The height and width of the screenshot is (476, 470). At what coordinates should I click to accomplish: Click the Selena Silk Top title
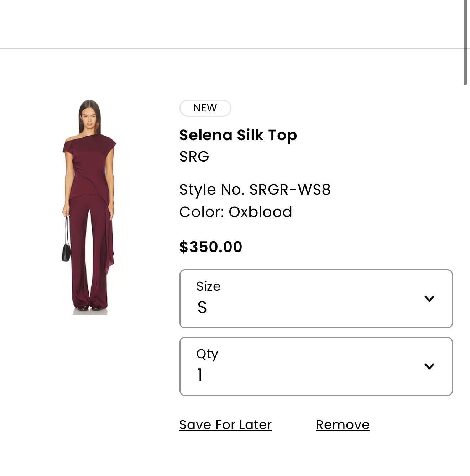coord(238,135)
